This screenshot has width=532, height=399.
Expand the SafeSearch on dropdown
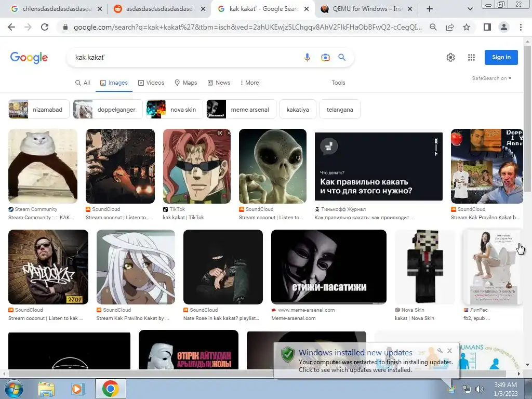(x=491, y=78)
